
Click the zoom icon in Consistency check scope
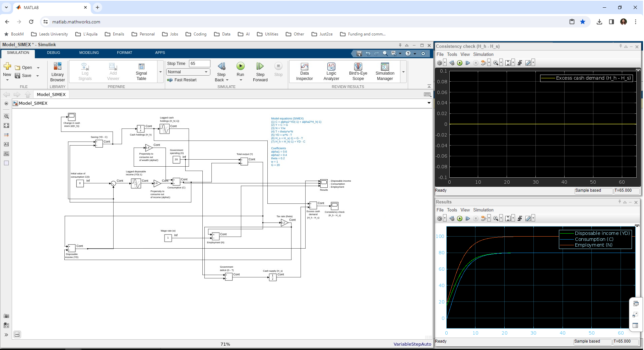coord(496,63)
